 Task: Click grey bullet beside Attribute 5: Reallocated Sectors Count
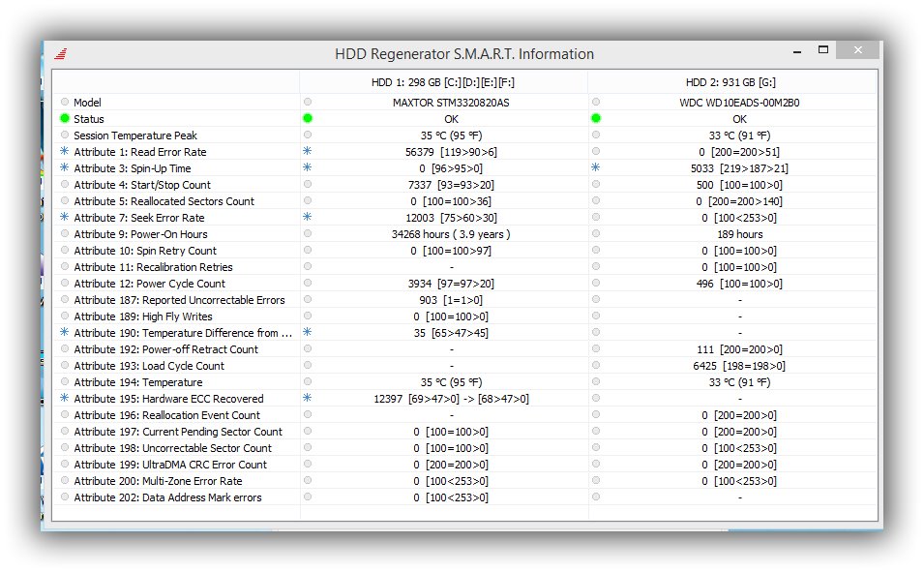65,201
